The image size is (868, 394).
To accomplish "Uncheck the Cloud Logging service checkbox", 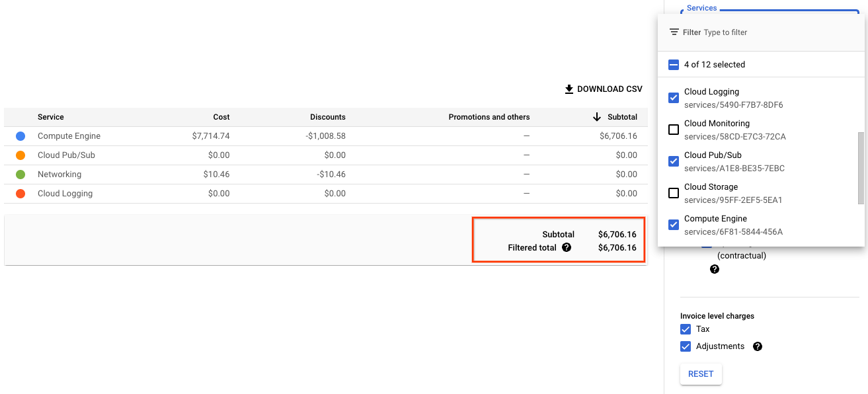I will click(674, 98).
